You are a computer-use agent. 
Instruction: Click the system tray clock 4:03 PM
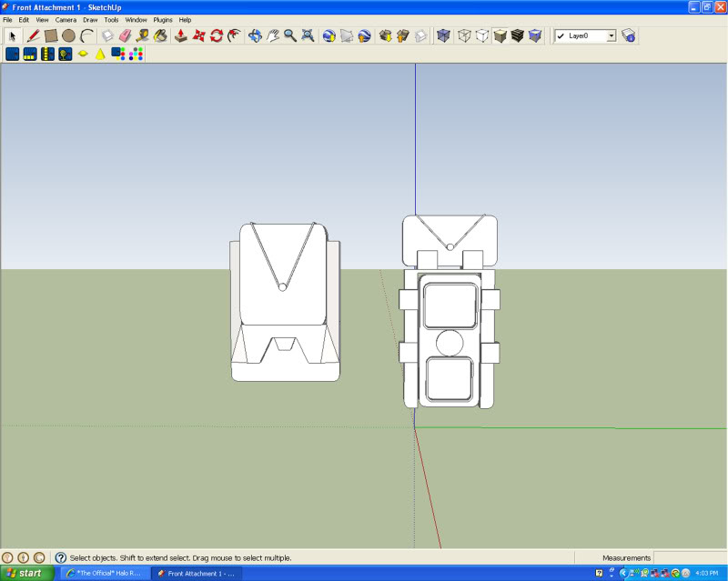(707, 573)
